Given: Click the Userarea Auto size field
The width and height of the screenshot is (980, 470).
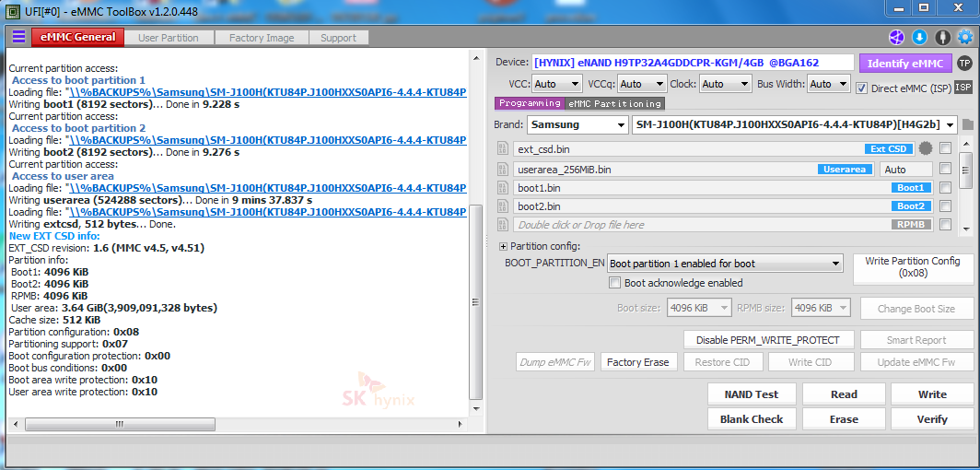Looking at the screenshot, I should [905, 169].
